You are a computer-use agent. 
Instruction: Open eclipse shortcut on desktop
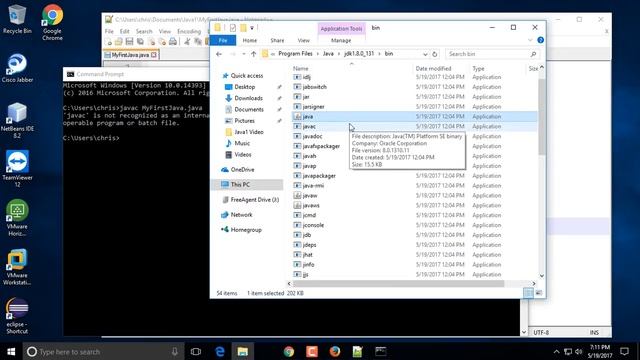point(17,316)
